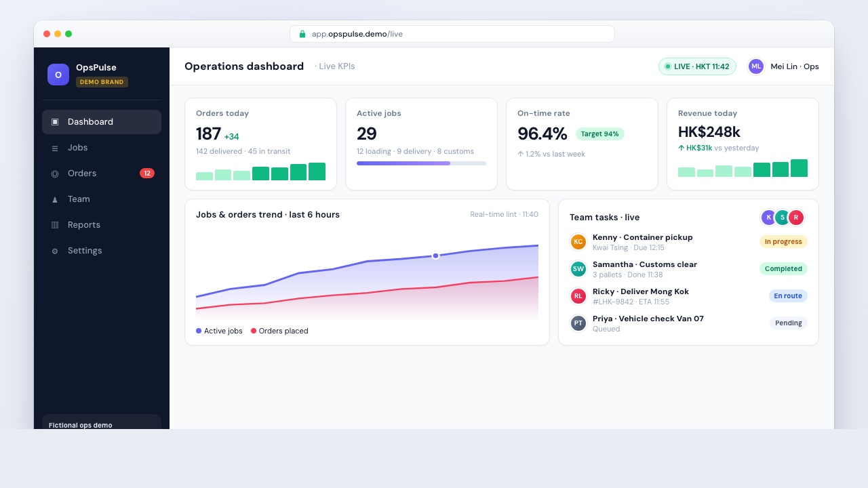This screenshot has height=488, width=868.
Task: Click Kwai Tsing · Due 12:15 text
Action: click(x=629, y=247)
